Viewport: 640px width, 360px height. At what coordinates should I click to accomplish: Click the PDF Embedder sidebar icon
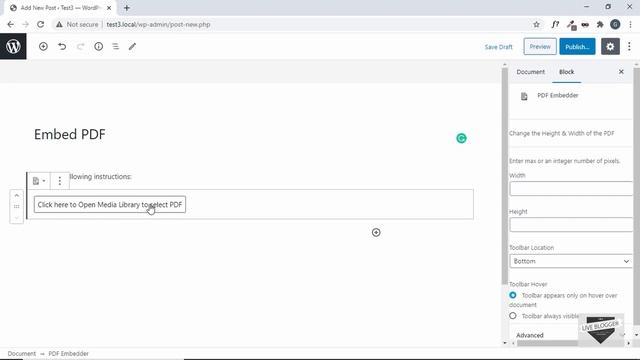click(x=524, y=96)
